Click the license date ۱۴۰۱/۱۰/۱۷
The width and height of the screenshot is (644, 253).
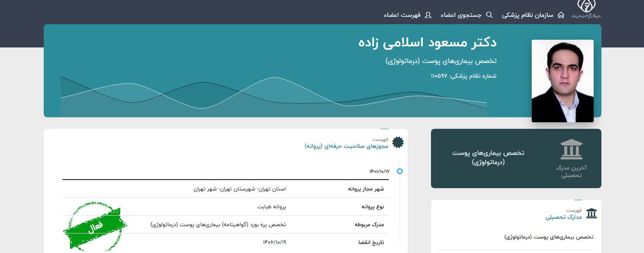pyautogui.click(x=379, y=172)
